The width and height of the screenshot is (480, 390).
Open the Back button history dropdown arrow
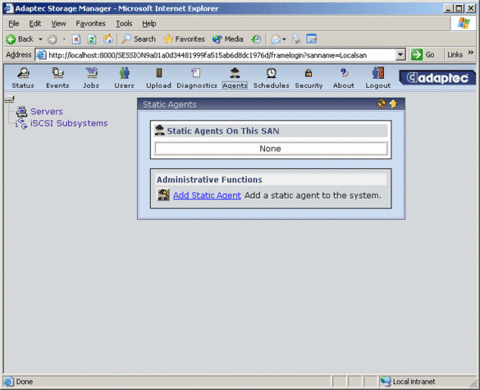pos(41,39)
